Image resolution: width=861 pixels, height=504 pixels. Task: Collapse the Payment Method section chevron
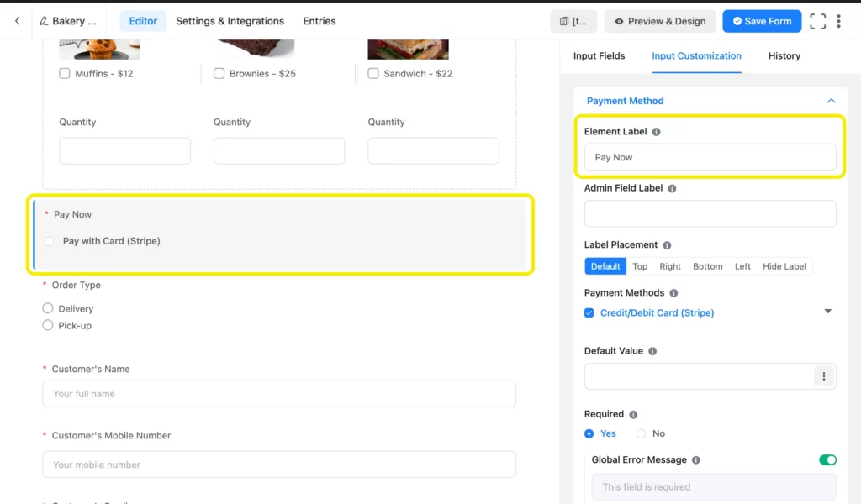pyautogui.click(x=831, y=101)
